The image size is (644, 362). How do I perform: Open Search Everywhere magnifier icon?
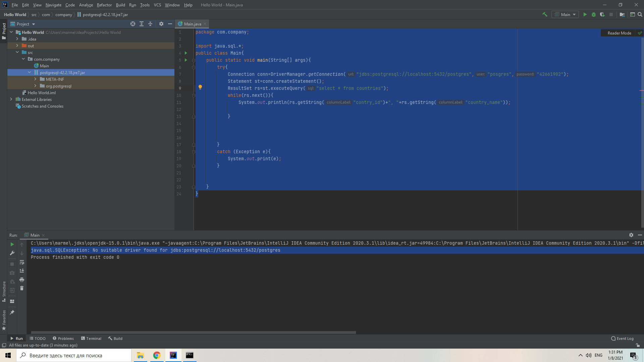[640, 14]
